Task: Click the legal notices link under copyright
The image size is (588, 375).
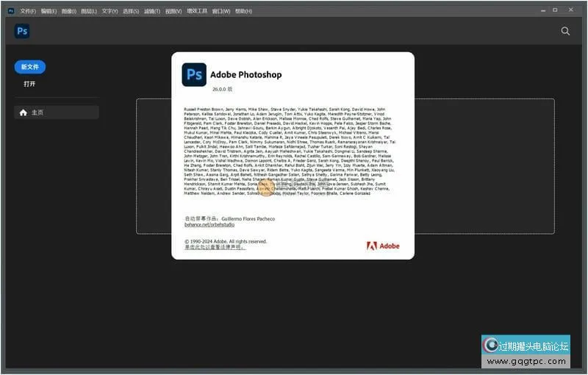Action: click(x=213, y=248)
